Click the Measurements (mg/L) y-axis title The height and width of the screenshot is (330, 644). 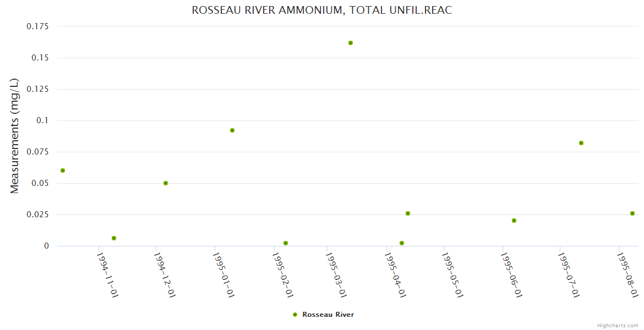click(x=15, y=136)
